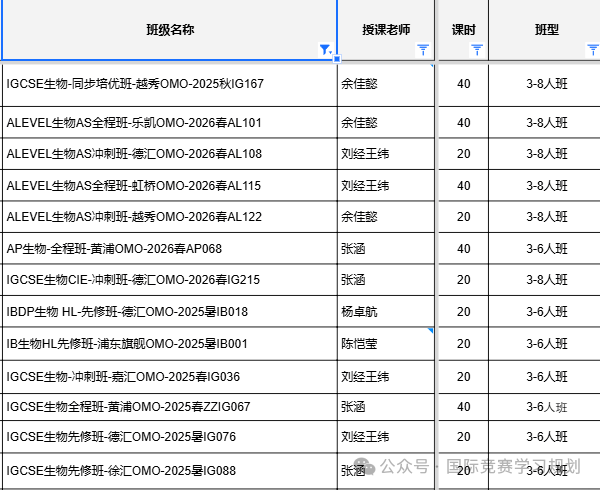The width and height of the screenshot is (600, 490).
Task: Select the 班级名称 header cell
Action: click(169, 29)
